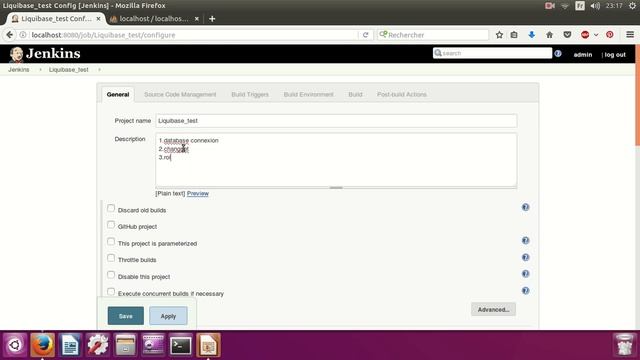Click the volume icon in system tray
This screenshot has height=360, width=640.
click(x=595, y=6)
